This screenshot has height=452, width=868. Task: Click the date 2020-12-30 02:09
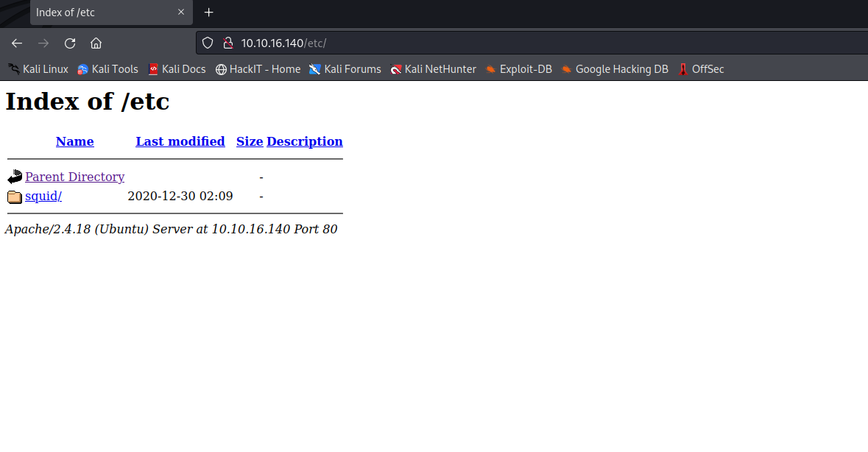click(x=180, y=197)
